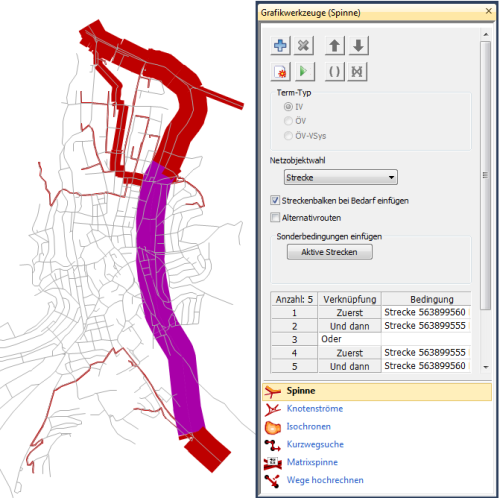Select the IV radio button
The height and width of the screenshot is (498, 500).
[288, 107]
